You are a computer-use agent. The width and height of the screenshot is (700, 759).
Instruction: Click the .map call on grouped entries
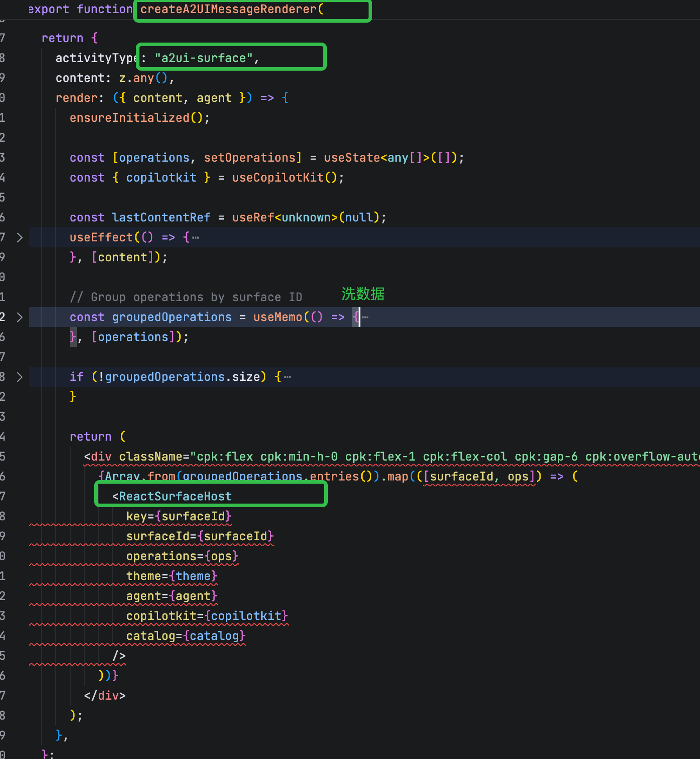pyautogui.click(x=398, y=476)
